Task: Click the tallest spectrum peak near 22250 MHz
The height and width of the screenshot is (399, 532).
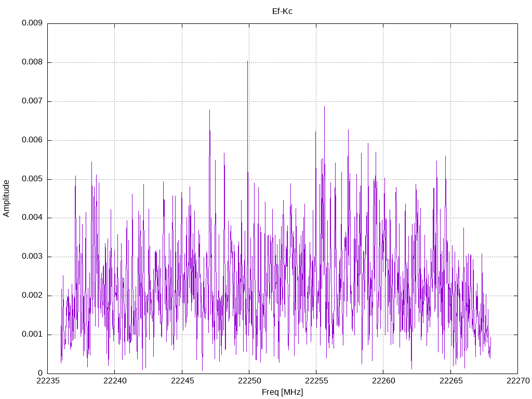Action: [248, 62]
